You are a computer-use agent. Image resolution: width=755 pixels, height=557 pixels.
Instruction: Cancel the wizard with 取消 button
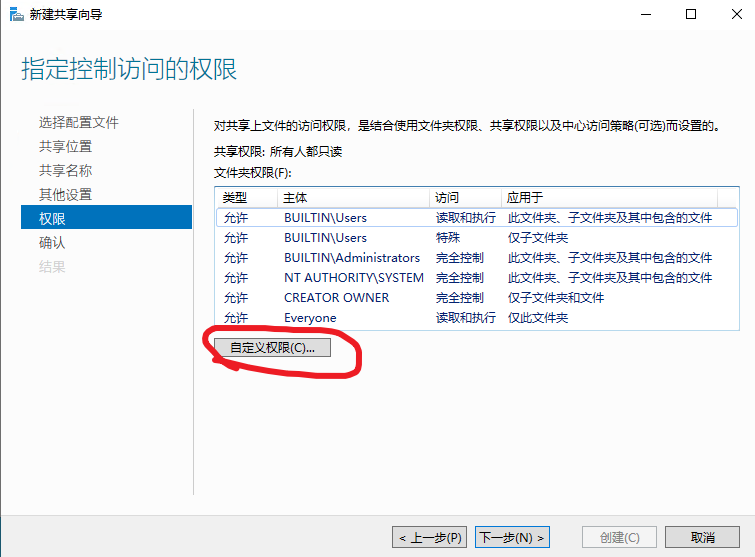(702, 537)
